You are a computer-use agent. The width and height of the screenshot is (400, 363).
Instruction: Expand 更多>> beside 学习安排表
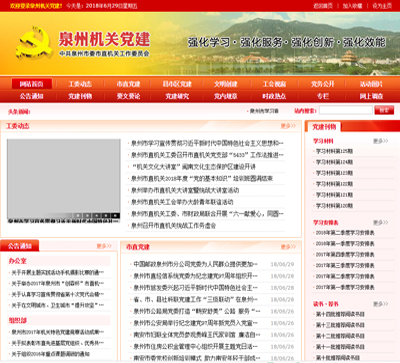pyautogui.click(x=380, y=223)
